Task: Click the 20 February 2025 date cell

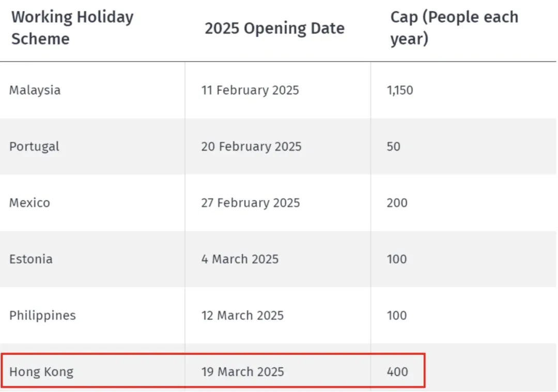Action: click(251, 147)
